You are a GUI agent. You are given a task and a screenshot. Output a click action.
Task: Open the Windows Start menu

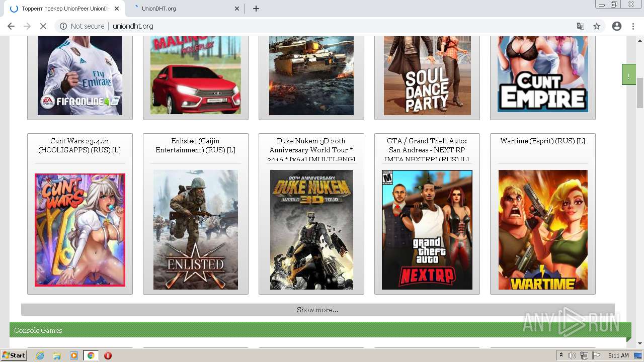(x=14, y=355)
